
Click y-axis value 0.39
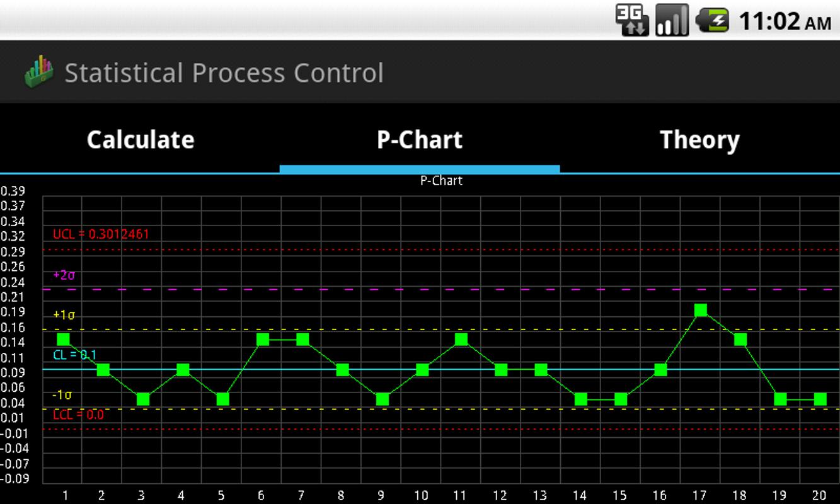point(13,191)
